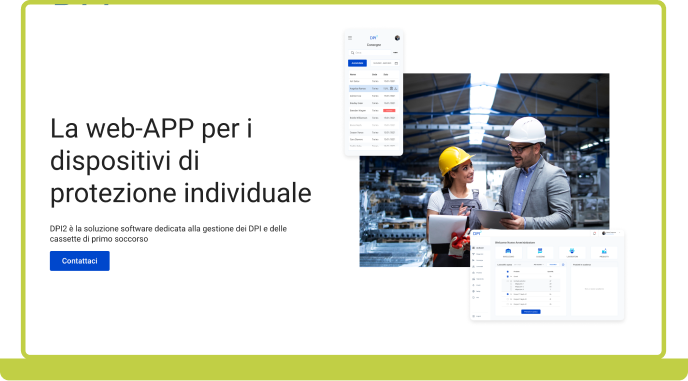Viewport: 688px width, 381px height.
Task: Click the Prodotti product icon card
Action: (x=604, y=252)
